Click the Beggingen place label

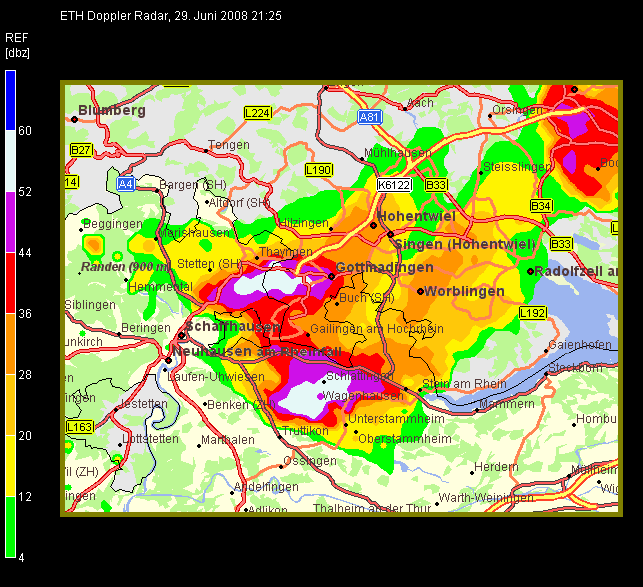(x=113, y=224)
